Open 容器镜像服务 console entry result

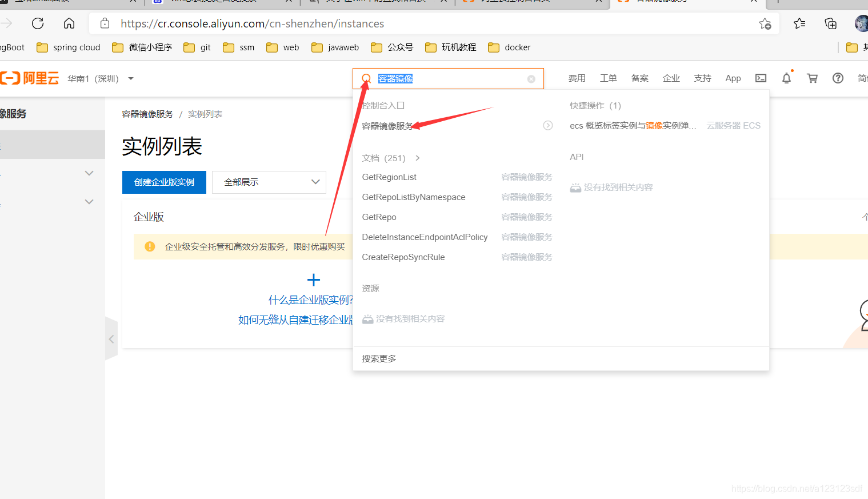387,126
